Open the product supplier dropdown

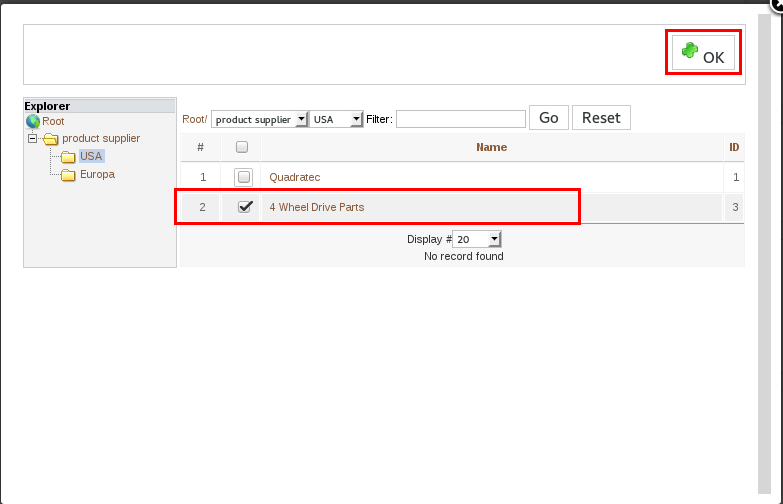click(x=259, y=119)
